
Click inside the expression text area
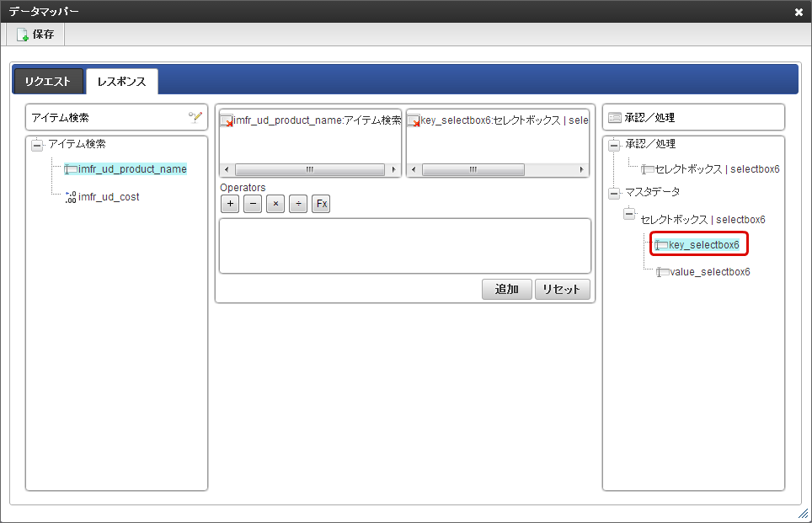click(x=405, y=246)
